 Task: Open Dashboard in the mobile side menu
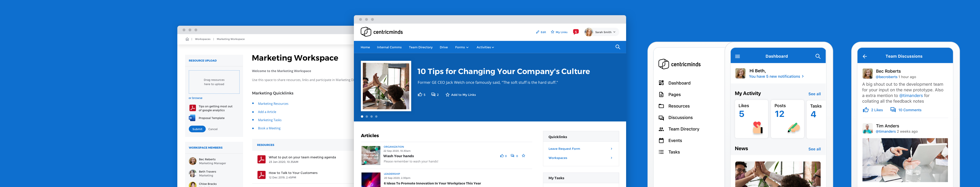click(x=679, y=83)
